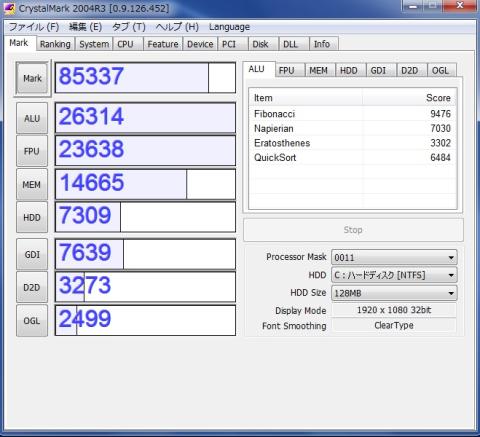Select the QuickSort row
The width and height of the screenshot is (480, 437).
353,158
